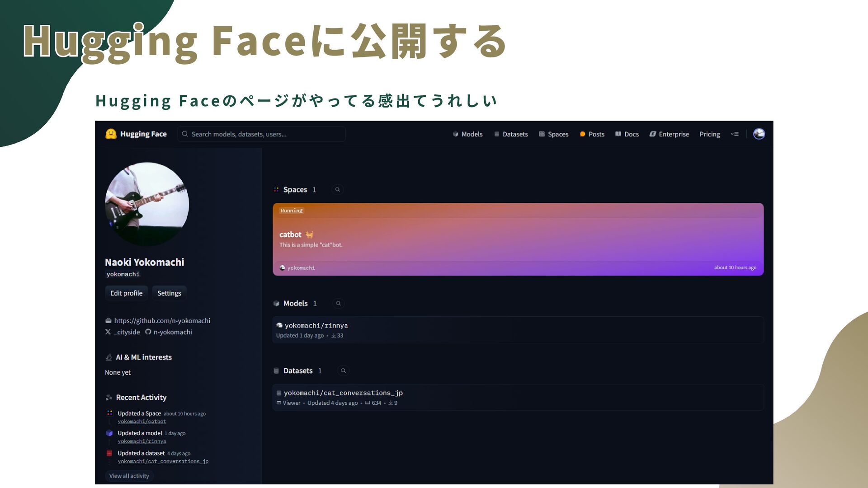Open yokomachi/rinnya in Recent Activity

142,441
